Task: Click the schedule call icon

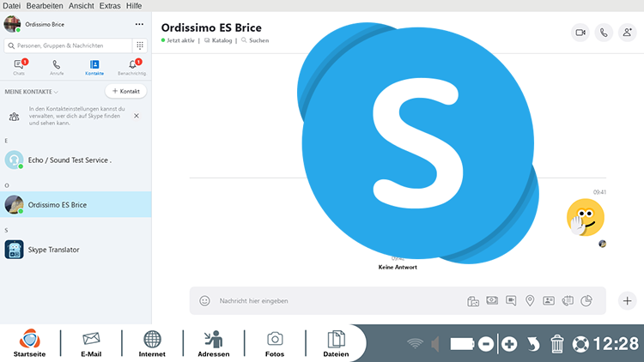Action: [568, 301]
